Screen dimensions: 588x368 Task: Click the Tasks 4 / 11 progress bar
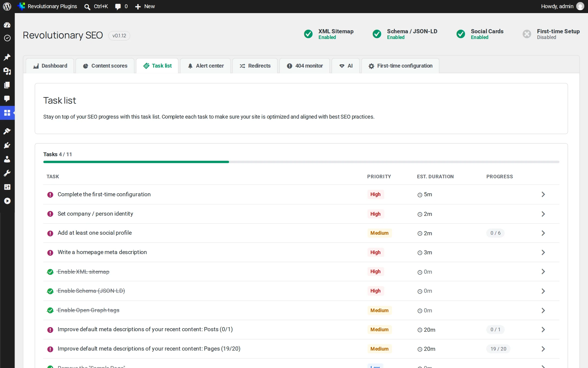point(301,162)
